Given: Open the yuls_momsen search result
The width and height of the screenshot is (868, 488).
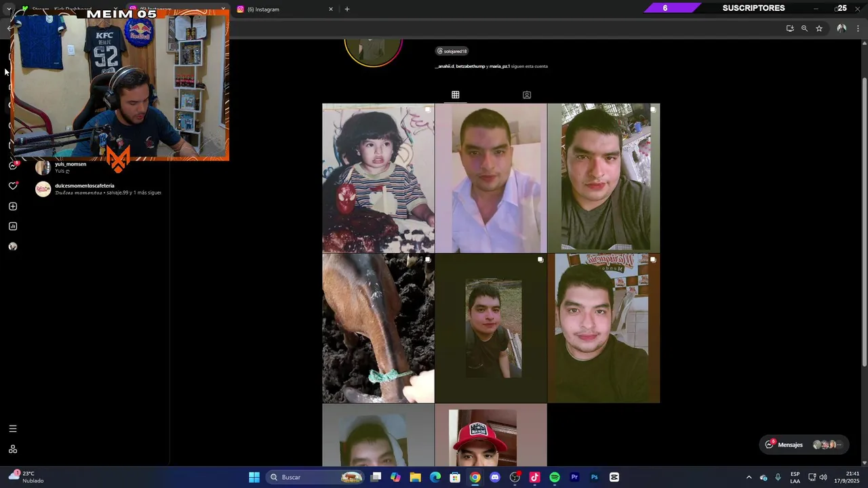Looking at the screenshot, I should coord(98,167).
